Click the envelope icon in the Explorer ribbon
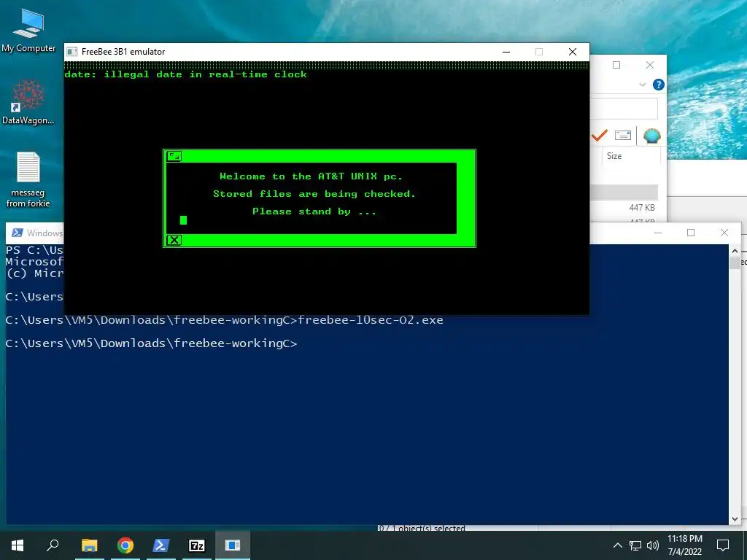This screenshot has width=747, height=560. point(623,135)
